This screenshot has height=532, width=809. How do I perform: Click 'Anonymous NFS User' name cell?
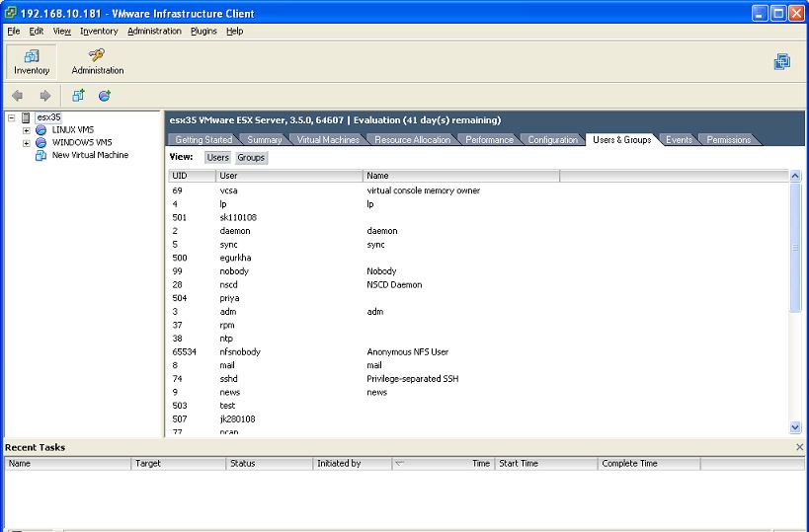point(408,352)
